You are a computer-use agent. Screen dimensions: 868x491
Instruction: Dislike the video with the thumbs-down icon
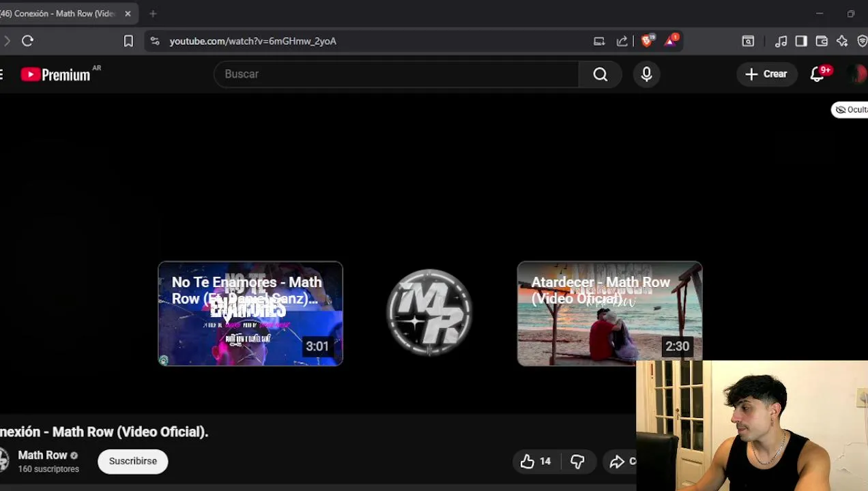577,462
